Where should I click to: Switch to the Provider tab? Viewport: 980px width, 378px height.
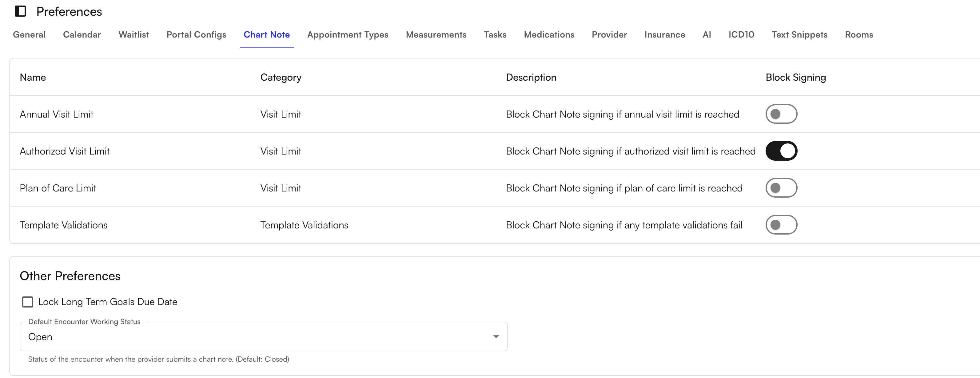609,35
